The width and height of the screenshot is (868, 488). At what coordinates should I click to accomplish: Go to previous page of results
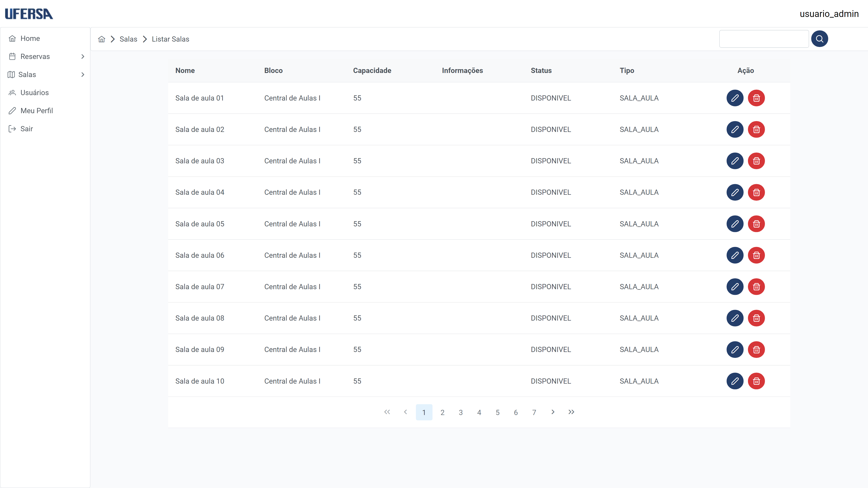405,412
